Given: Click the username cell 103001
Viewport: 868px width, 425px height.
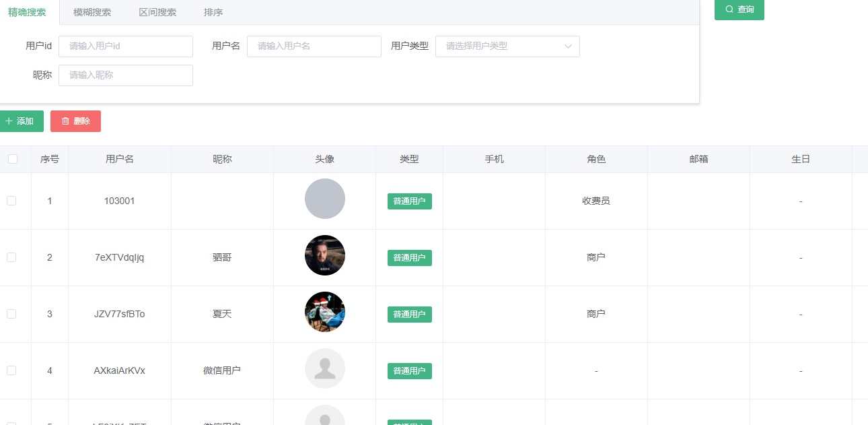Looking at the screenshot, I should 120,201.
